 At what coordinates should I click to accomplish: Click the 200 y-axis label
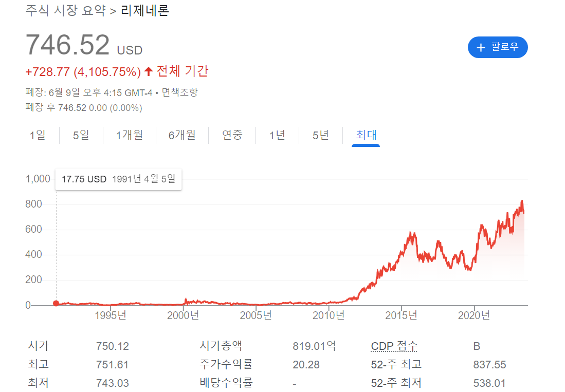pyautogui.click(x=33, y=279)
